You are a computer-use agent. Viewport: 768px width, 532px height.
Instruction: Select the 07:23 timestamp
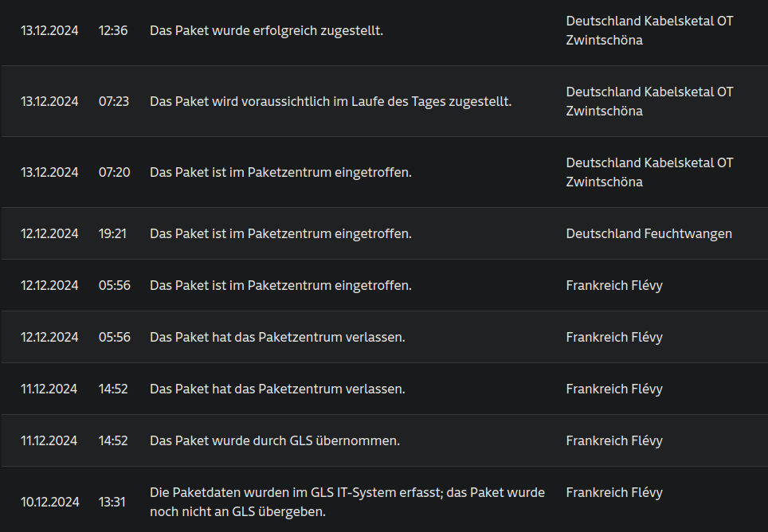(114, 102)
